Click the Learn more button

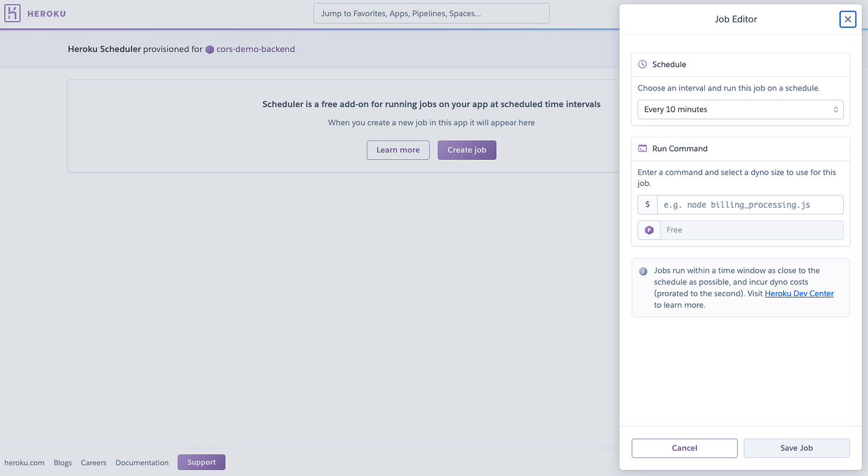point(398,150)
